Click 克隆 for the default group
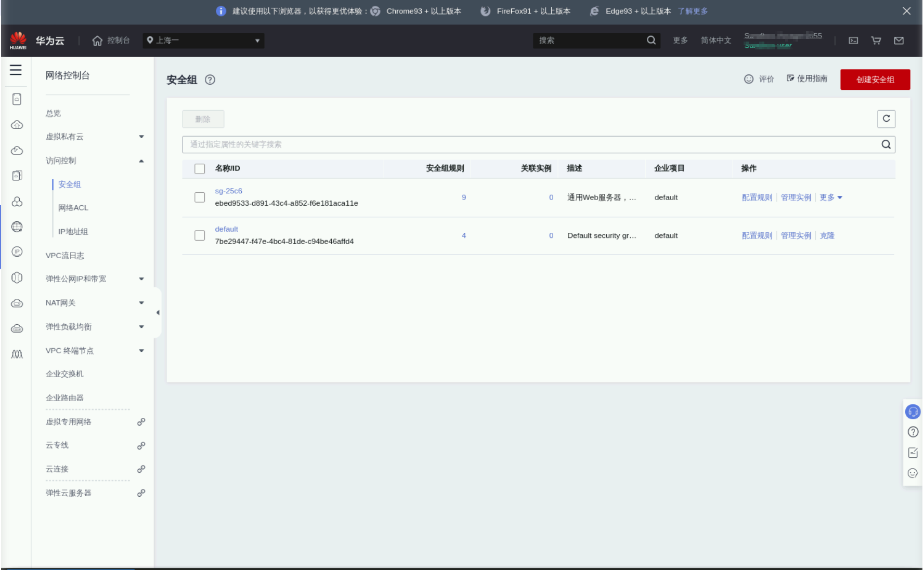This screenshot has width=924, height=570. (x=827, y=235)
